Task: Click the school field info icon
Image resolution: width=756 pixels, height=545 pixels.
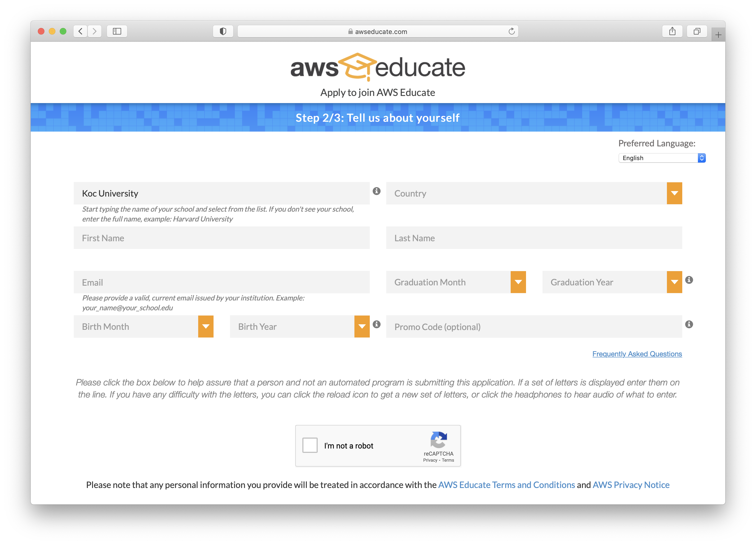Action: pos(377,191)
